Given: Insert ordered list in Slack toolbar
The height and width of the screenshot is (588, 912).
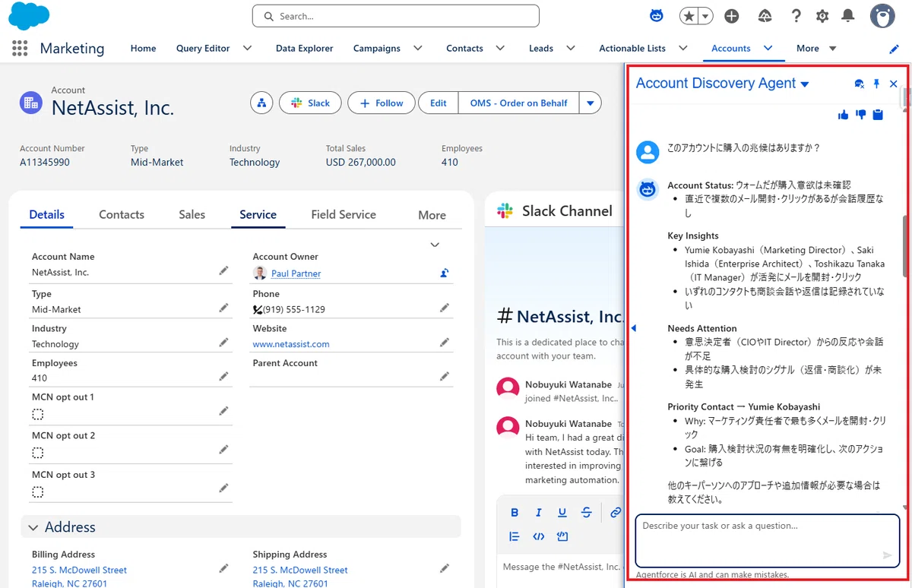Looking at the screenshot, I should [515, 536].
